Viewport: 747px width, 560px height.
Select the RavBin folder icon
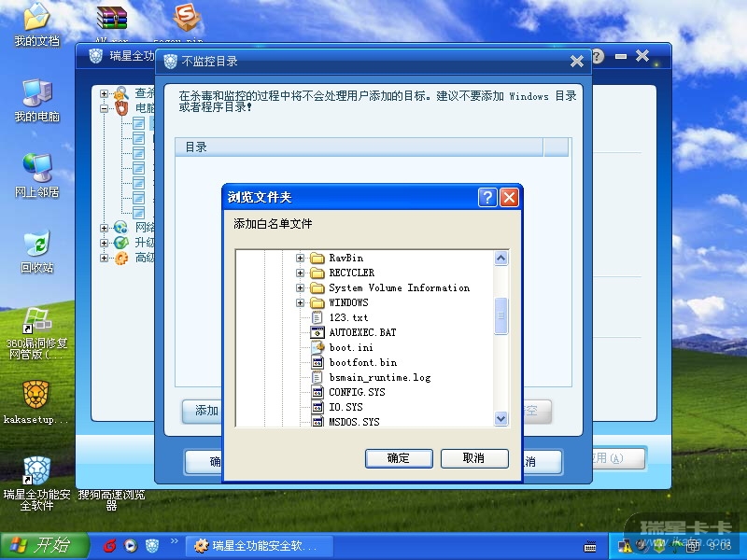click(x=317, y=259)
